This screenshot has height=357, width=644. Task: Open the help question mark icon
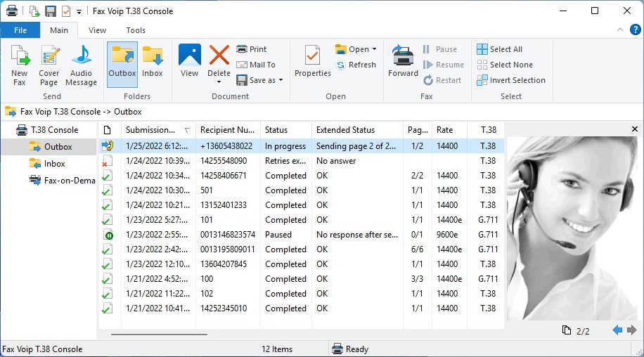click(x=635, y=30)
